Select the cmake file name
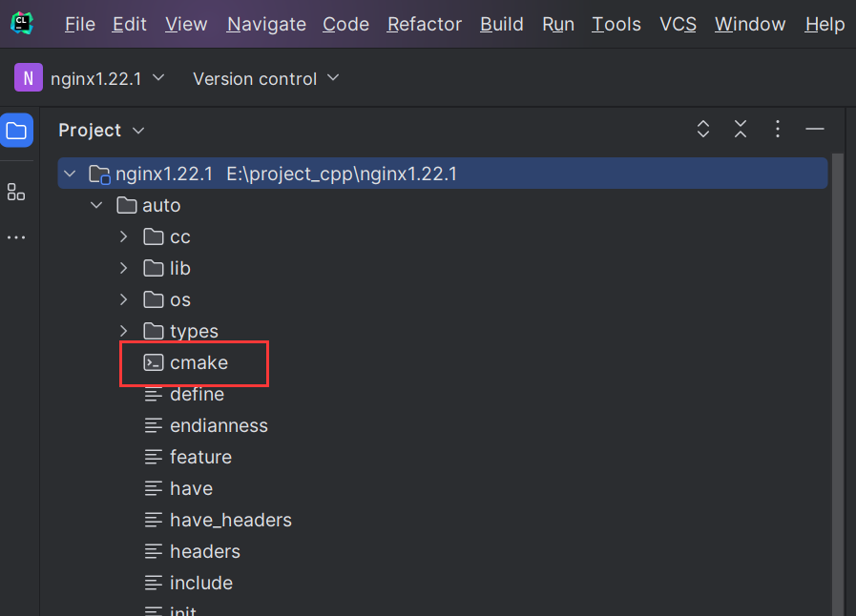The width and height of the screenshot is (856, 616). pos(198,363)
